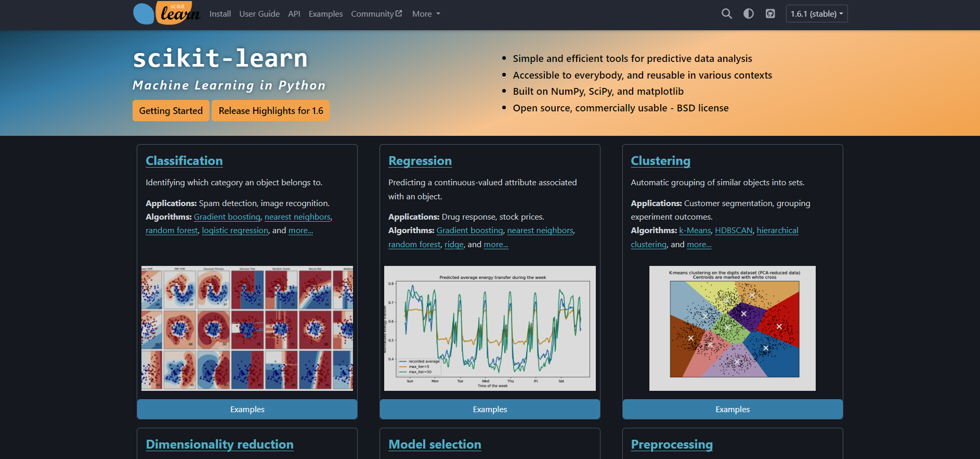Open random forest link under Regression
The width and height of the screenshot is (980, 459).
414,245
